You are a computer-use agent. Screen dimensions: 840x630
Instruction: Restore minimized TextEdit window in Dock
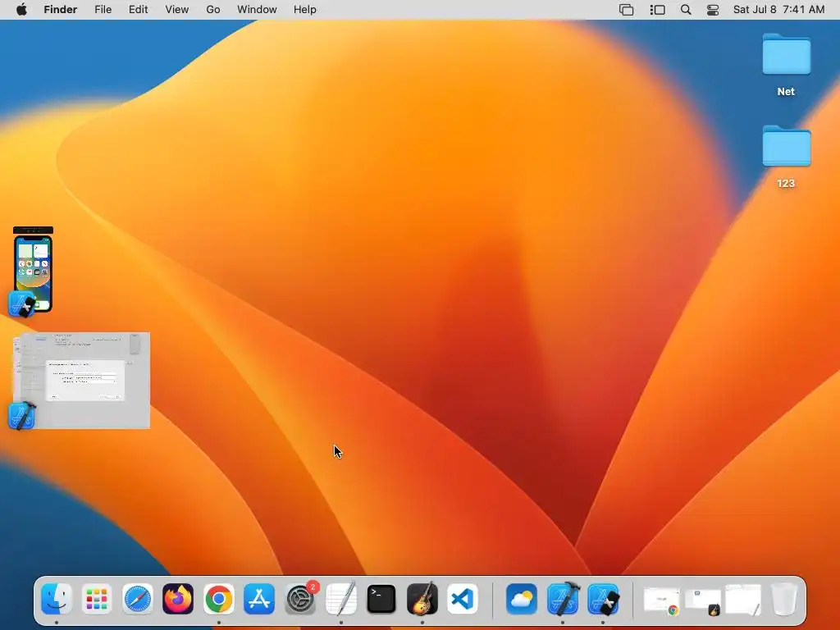pos(743,600)
